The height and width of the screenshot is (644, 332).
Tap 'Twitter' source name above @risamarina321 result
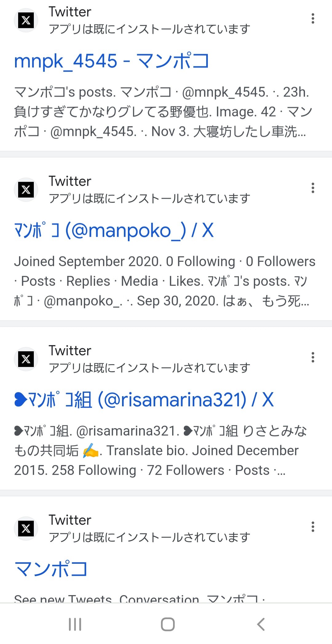pos(70,351)
